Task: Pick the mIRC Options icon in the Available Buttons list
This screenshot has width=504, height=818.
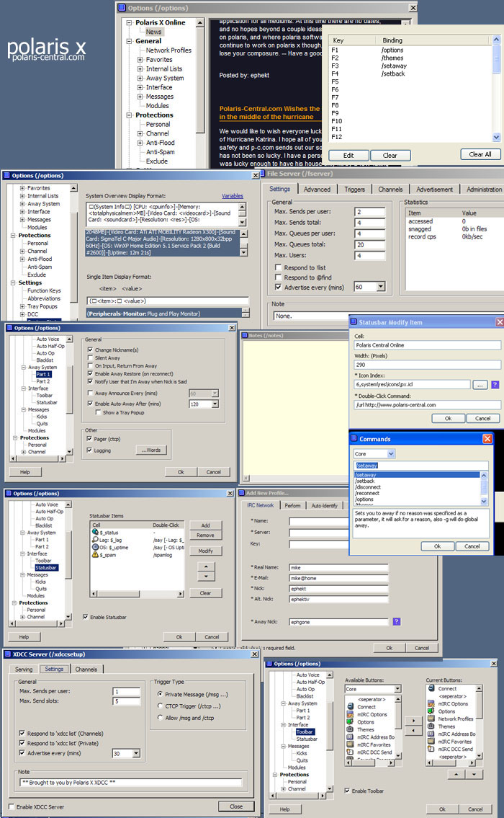Action: (351, 714)
